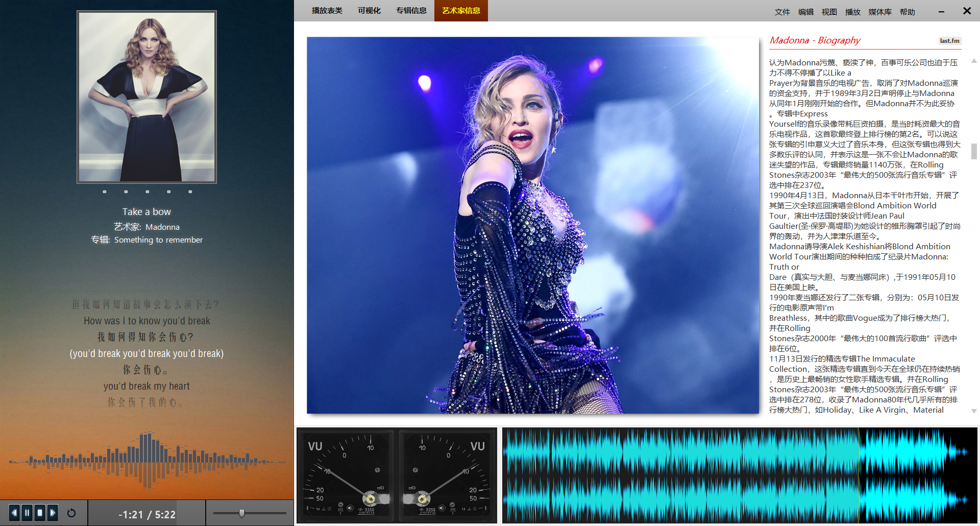Viewport: 980px width, 526px height.
Task: Minimize the player window
Action: click(x=941, y=11)
